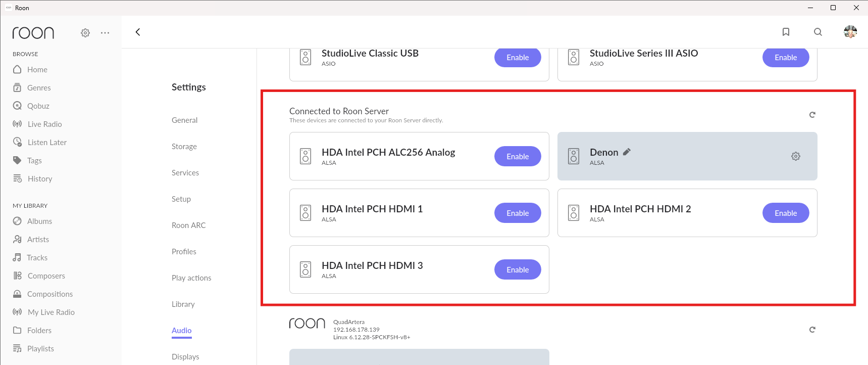Select the Play actions settings tab
This screenshot has height=365, width=868.
pos(191,278)
